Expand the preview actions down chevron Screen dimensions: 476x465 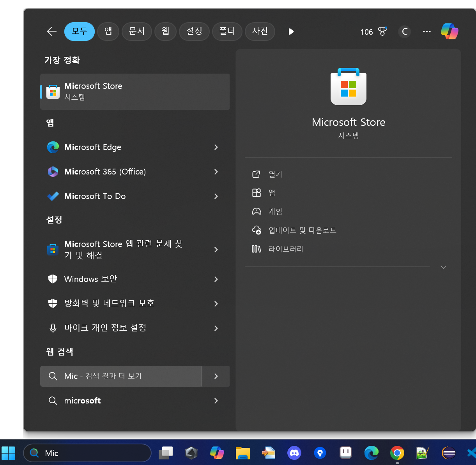tap(443, 267)
